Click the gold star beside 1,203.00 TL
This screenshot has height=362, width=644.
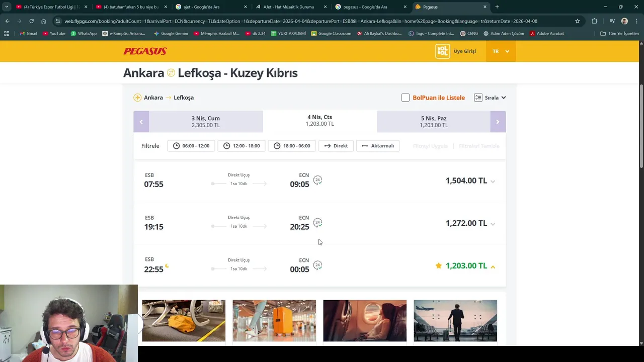coord(439,265)
